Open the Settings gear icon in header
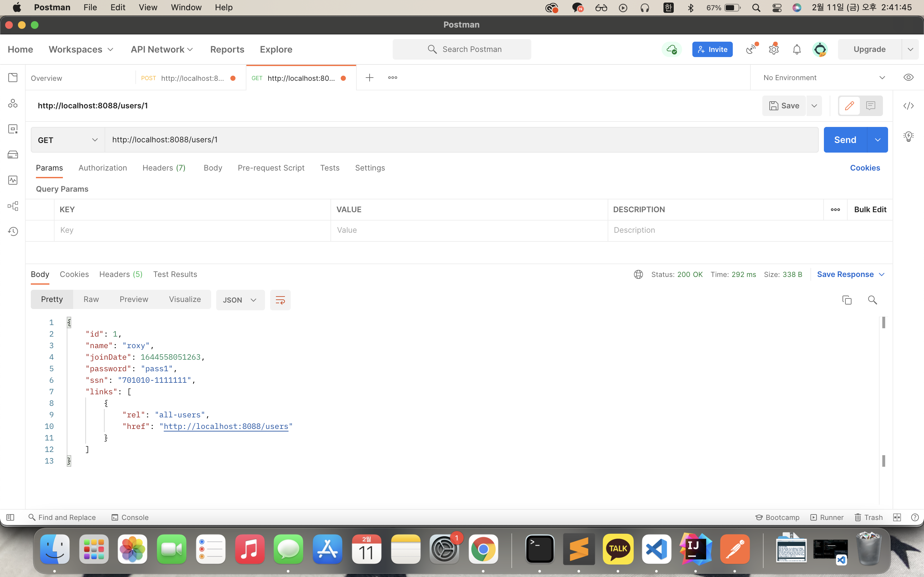The height and width of the screenshot is (577, 924). (774, 49)
